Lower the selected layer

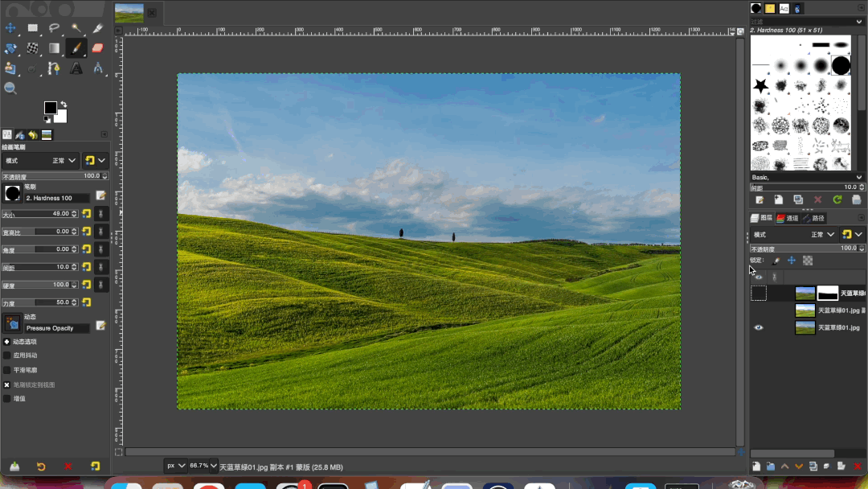click(x=799, y=466)
